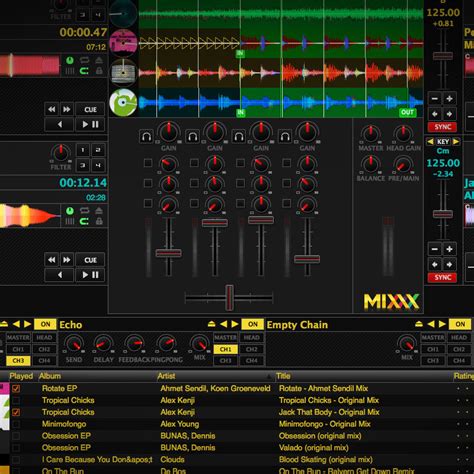Click the green OUT loop marker
474x474 pixels.
pos(407,112)
